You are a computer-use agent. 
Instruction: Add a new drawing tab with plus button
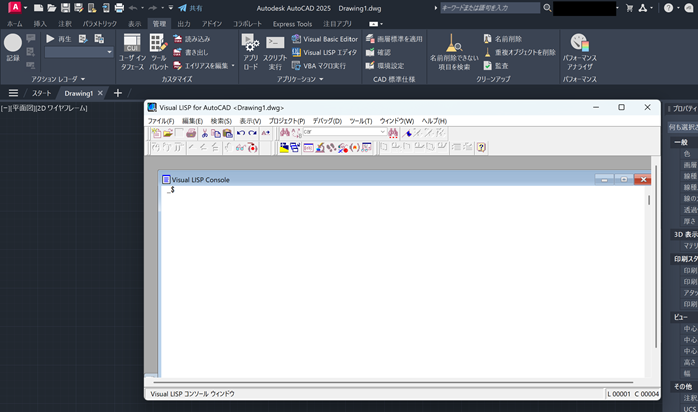tap(117, 93)
